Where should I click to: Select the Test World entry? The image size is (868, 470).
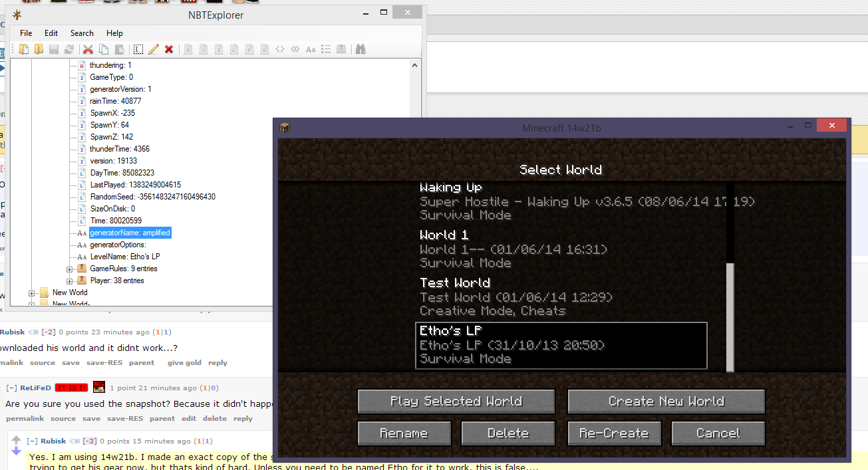(561, 297)
